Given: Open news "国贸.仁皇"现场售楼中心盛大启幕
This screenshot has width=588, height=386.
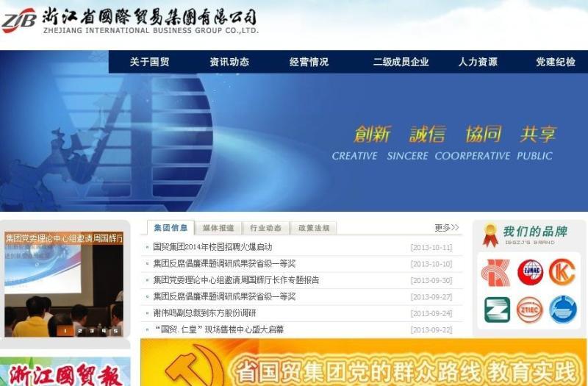Looking at the screenshot, I should pos(218,329).
